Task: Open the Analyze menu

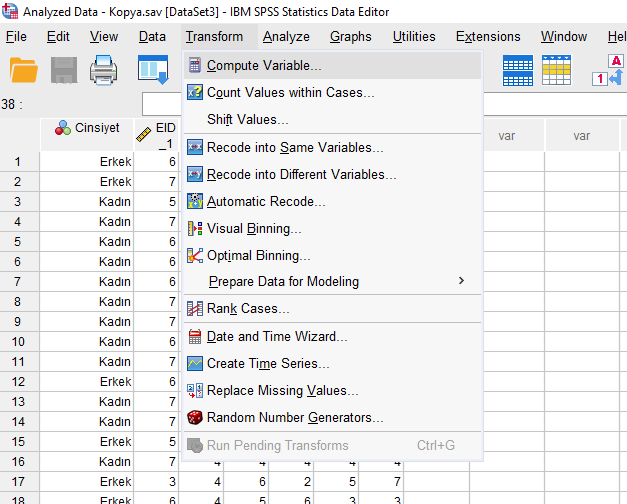Action: (286, 37)
